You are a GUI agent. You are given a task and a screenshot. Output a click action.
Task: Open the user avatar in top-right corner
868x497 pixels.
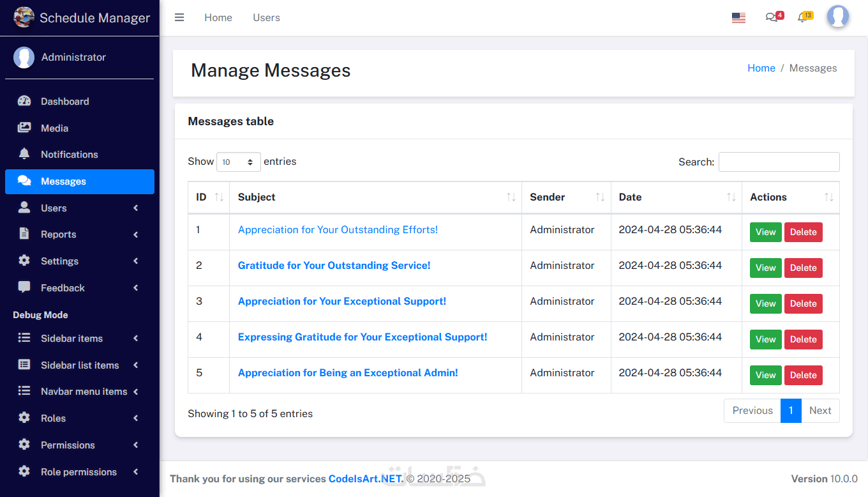pos(837,17)
